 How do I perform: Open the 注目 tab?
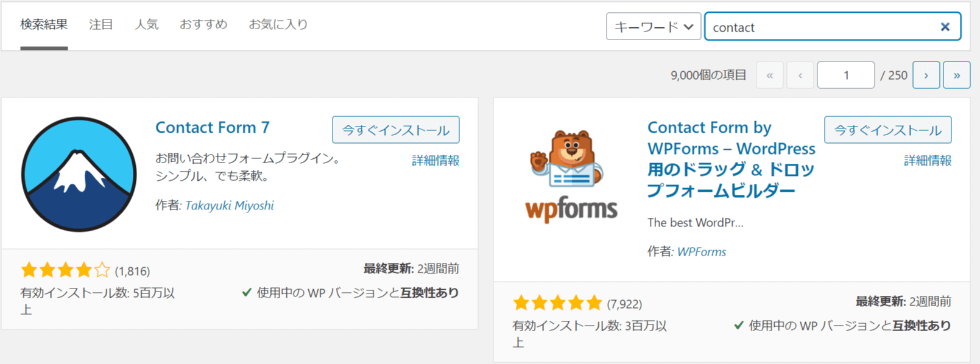point(101,24)
